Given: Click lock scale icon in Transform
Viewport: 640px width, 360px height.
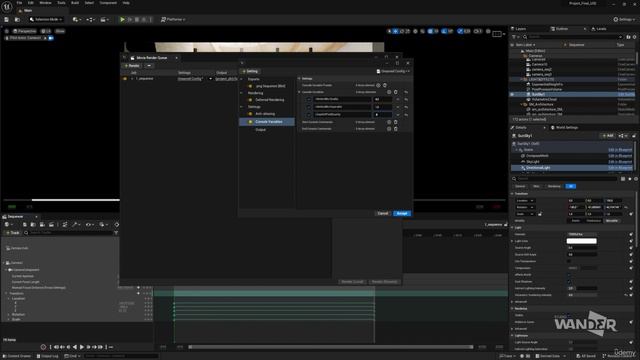Looking at the screenshot, I should [540, 214].
